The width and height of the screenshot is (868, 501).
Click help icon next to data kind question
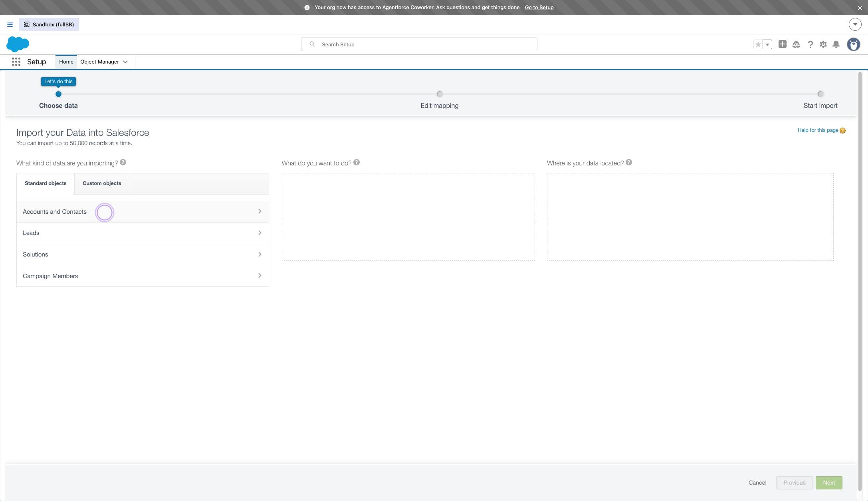[x=123, y=162]
